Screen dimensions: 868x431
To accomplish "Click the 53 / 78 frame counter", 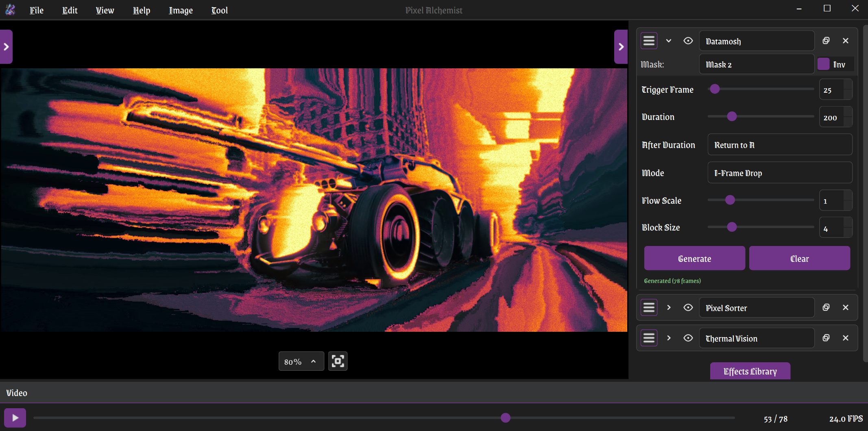I will [776, 419].
